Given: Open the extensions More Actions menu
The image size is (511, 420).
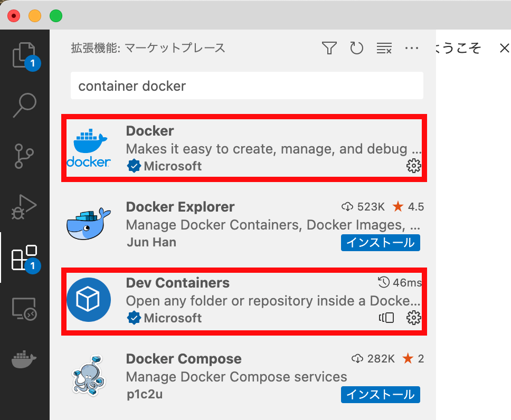Looking at the screenshot, I should coord(412,47).
